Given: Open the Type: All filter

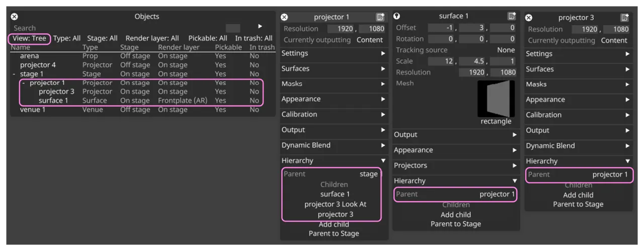Looking at the screenshot, I should [67, 38].
